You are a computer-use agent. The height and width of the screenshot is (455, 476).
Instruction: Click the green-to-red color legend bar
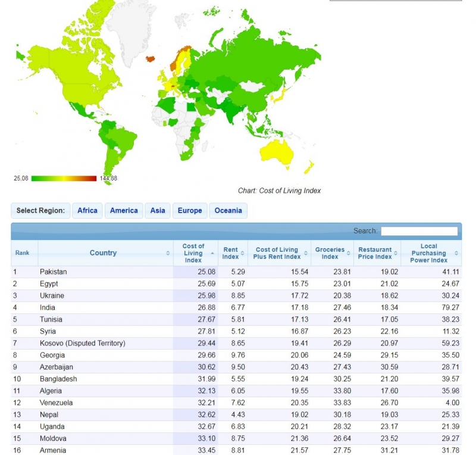(x=64, y=178)
